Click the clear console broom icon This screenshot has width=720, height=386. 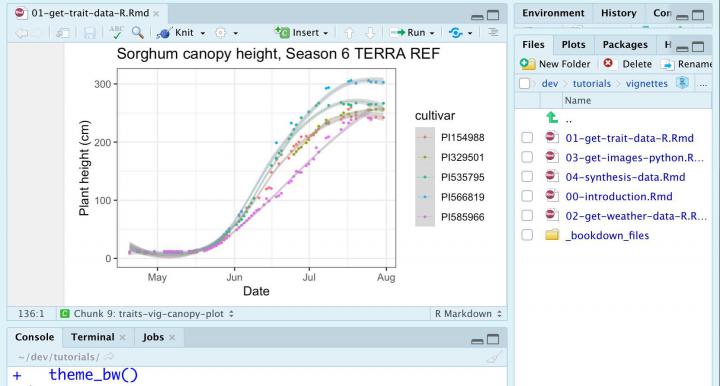click(494, 357)
